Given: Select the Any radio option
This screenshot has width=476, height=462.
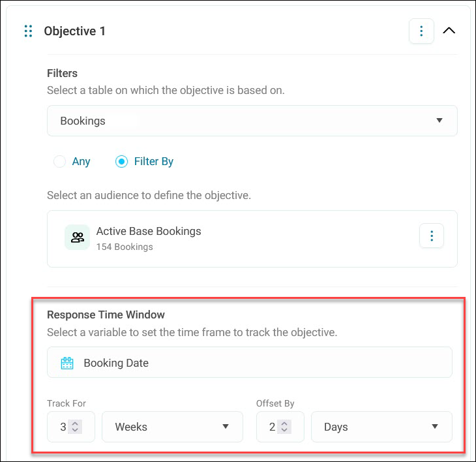Looking at the screenshot, I should 59,161.
